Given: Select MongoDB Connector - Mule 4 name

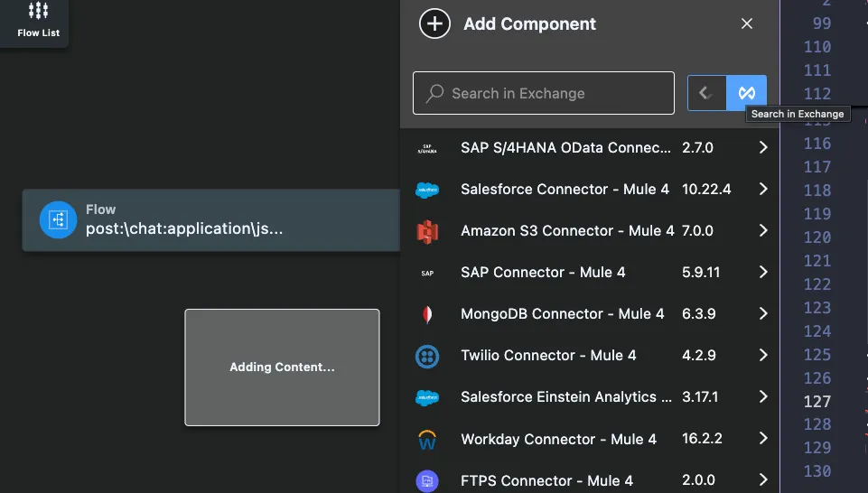Looking at the screenshot, I should click(x=563, y=313).
